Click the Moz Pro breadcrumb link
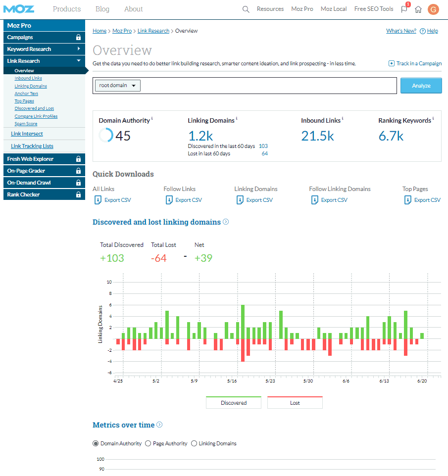The height and width of the screenshot is (476, 448). click(122, 31)
